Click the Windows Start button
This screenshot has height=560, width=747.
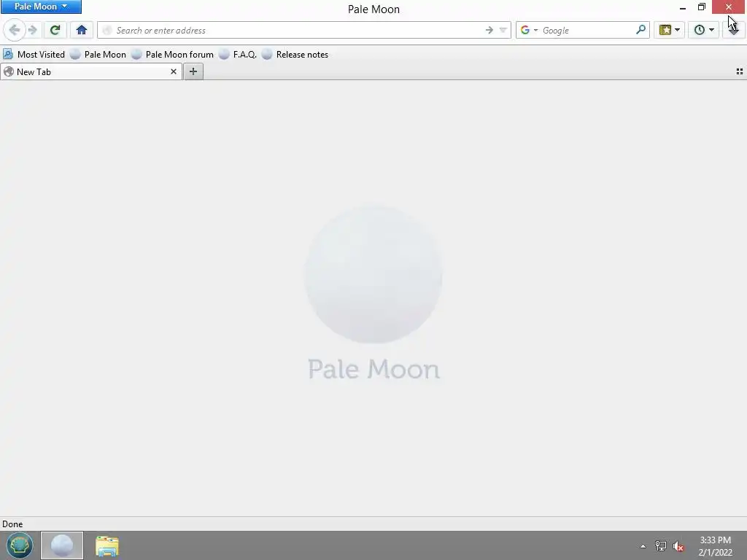pos(20,545)
